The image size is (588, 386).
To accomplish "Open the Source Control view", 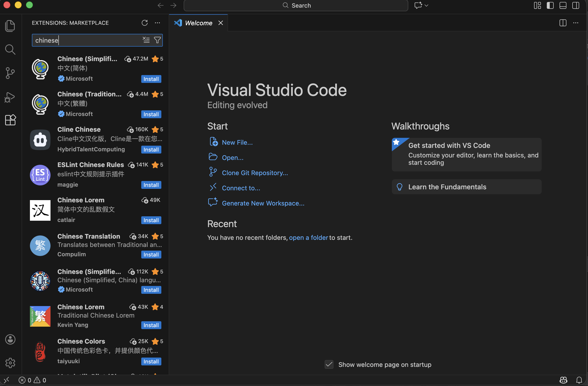I will (x=10, y=73).
